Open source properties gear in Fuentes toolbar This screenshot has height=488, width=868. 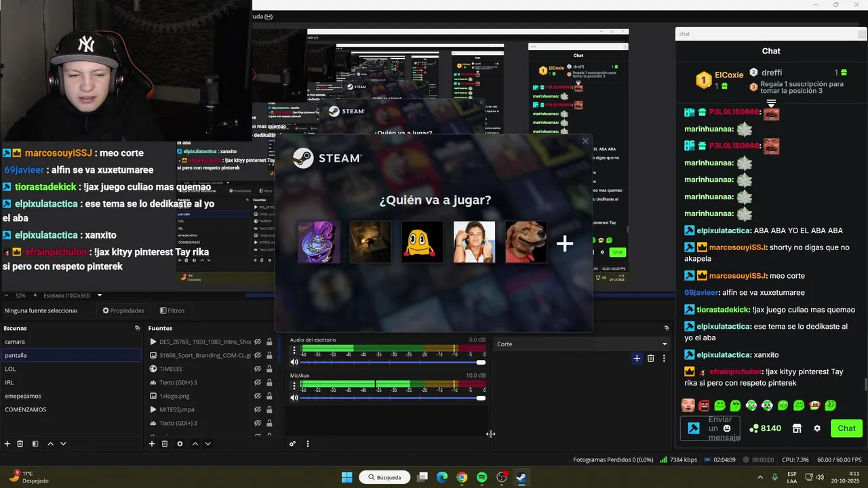point(180,444)
